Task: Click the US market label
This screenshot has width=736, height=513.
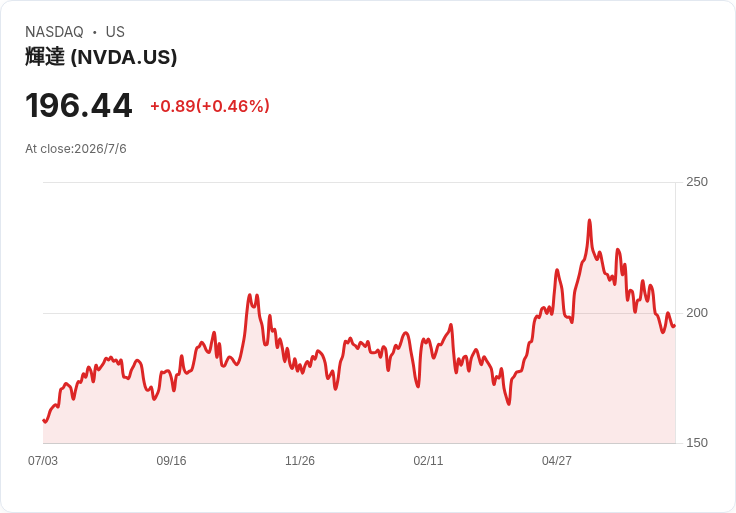Action: tap(115, 32)
